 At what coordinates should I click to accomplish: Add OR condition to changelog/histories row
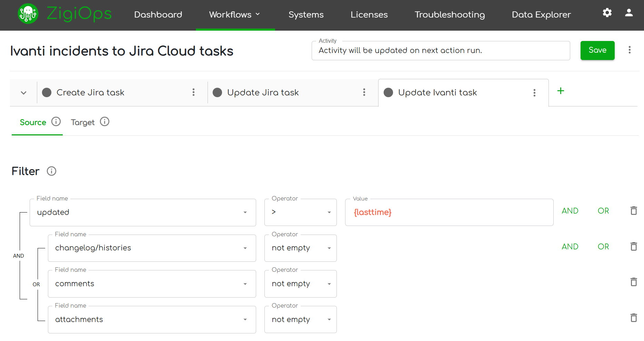coord(603,247)
